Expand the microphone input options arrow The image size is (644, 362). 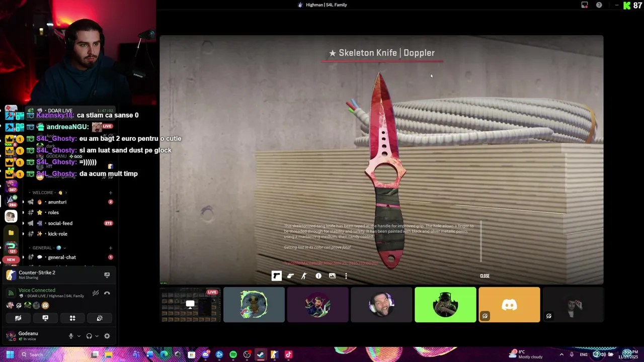click(78, 336)
